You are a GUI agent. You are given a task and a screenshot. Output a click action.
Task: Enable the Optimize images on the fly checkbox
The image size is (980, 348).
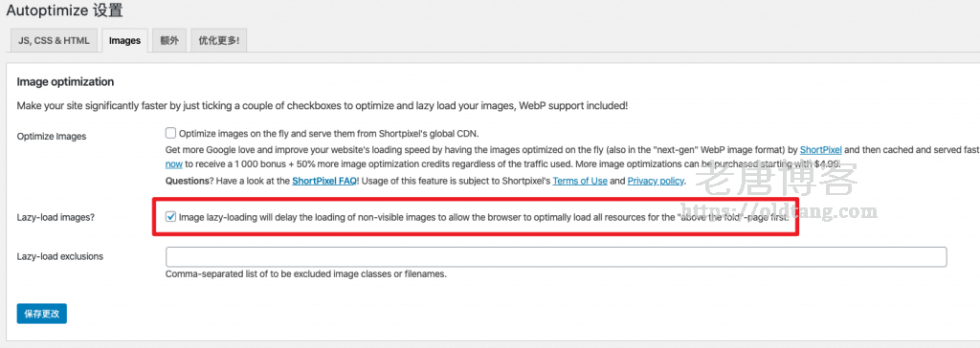pos(170,133)
